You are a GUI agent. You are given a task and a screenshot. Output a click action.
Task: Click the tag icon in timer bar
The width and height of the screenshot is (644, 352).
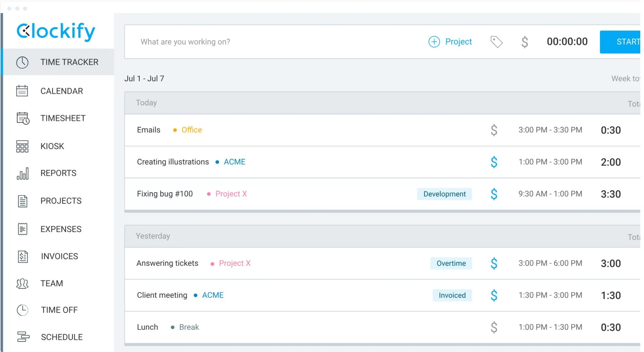(x=497, y=42)
